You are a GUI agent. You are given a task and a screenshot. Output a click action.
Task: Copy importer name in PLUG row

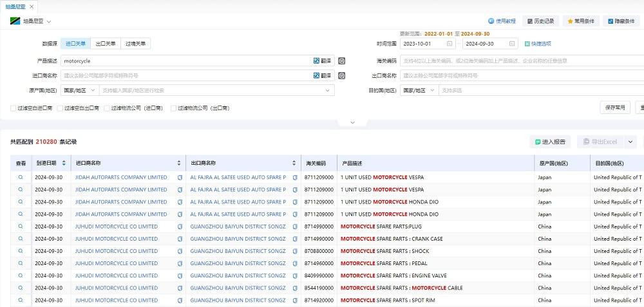click(180, 227)
